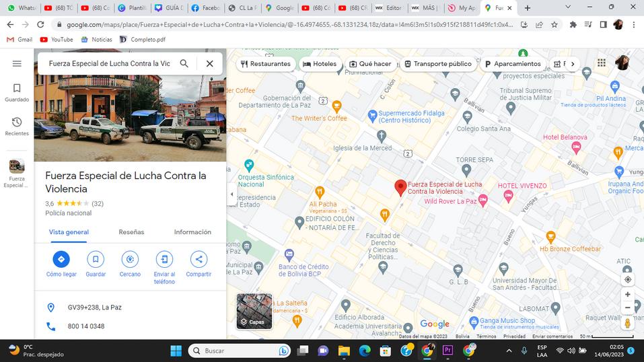The height and width of the screenshot is (362, 644).
Task: Open a new tab with plus button
Action: point(528,8)
